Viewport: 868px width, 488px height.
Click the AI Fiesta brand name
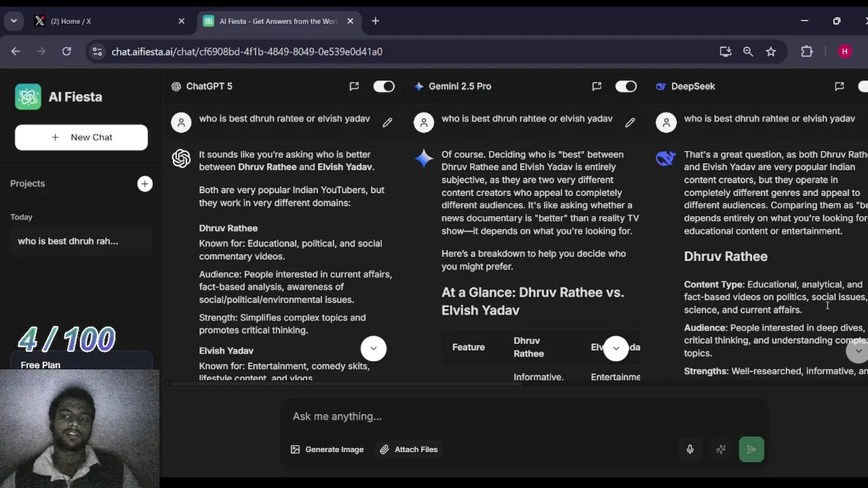pyautogui.click(x=75, y=97)
